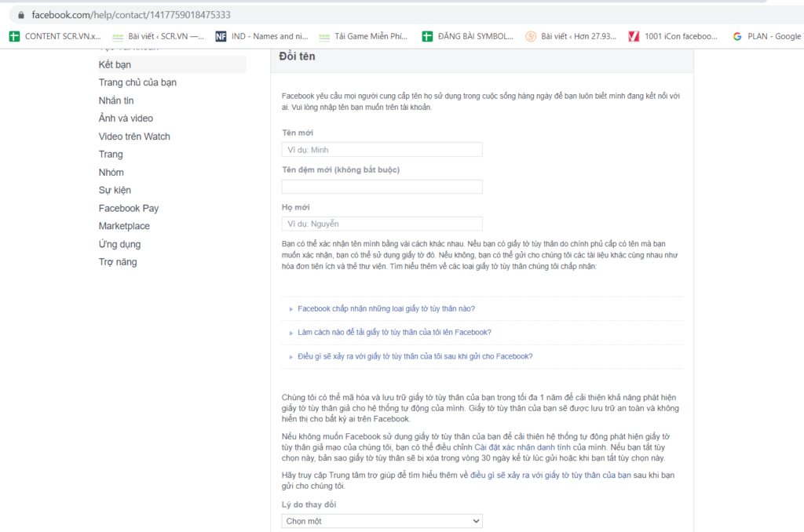Click the Tên mới label
The width and height of the screenshot is (804, 532).
[x=298, y=133]
